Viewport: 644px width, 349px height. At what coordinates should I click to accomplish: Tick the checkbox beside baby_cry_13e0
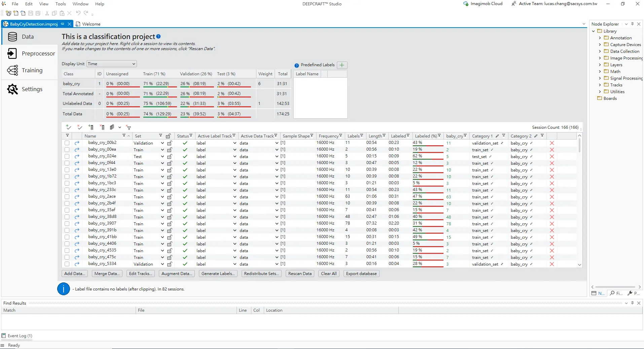coord(67,170)
